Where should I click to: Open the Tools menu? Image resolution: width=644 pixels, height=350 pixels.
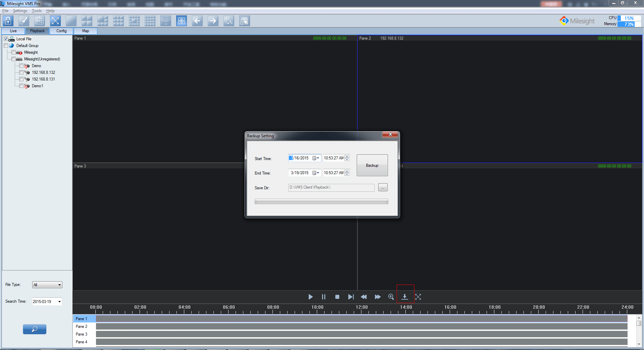coord(37,11)
